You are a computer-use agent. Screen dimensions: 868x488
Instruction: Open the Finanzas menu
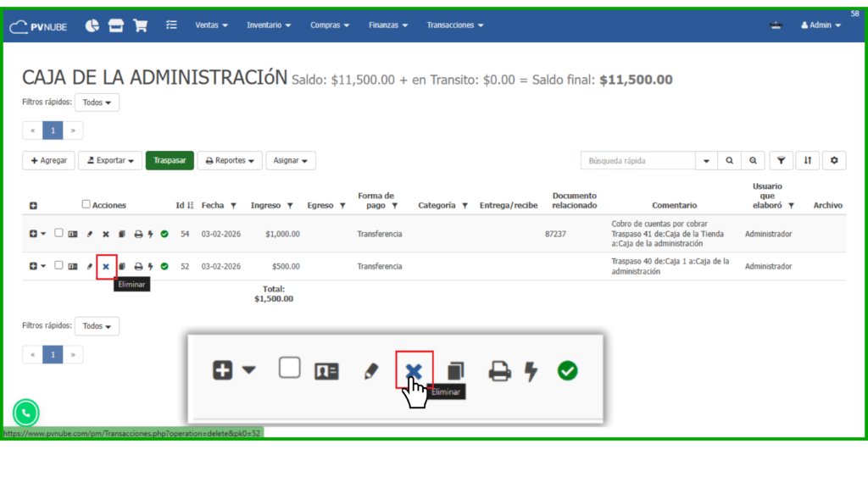(387, 25)
